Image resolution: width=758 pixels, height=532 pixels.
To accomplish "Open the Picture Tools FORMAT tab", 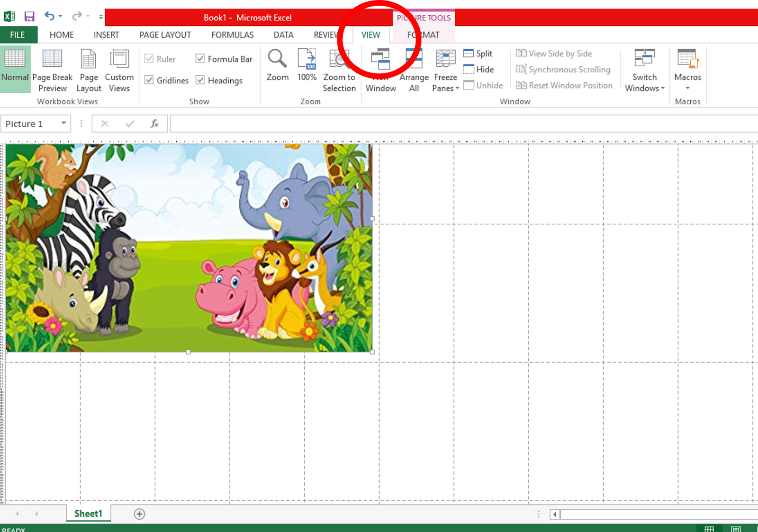I will [423, 35].
